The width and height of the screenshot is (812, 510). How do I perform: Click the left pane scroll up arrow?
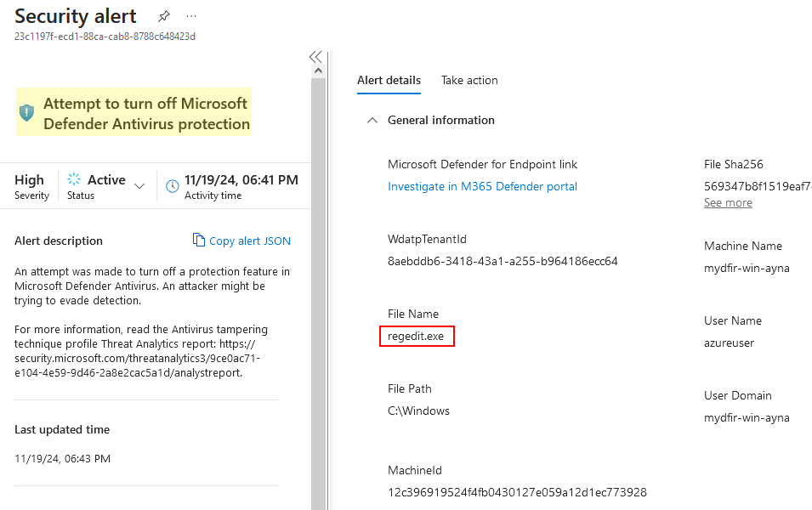coord(319,71)
